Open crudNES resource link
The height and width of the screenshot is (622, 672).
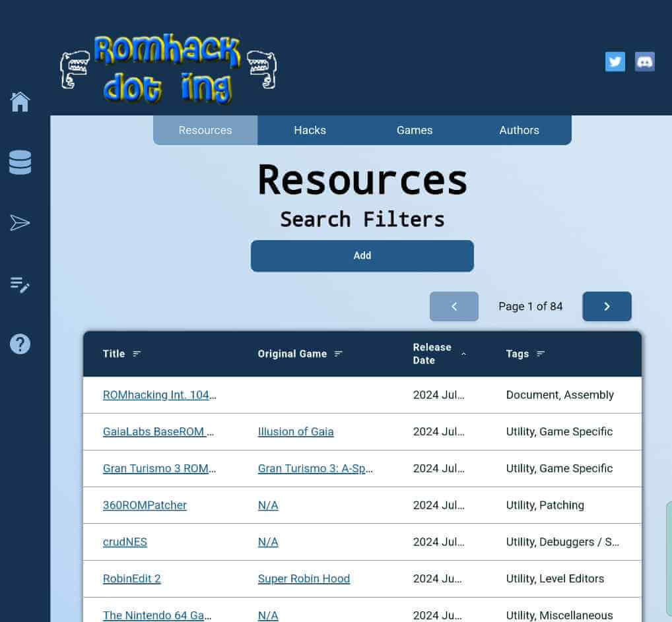[125, 542]
